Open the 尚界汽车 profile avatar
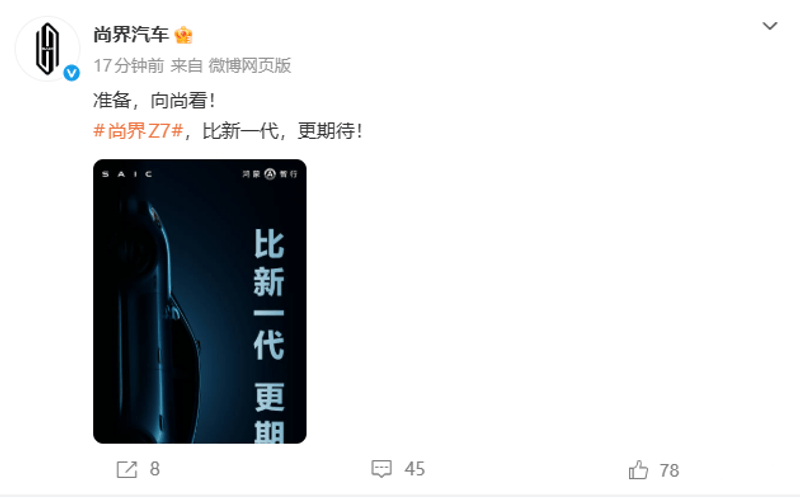This screenshot has width=800, height=497. coord(47,49)
